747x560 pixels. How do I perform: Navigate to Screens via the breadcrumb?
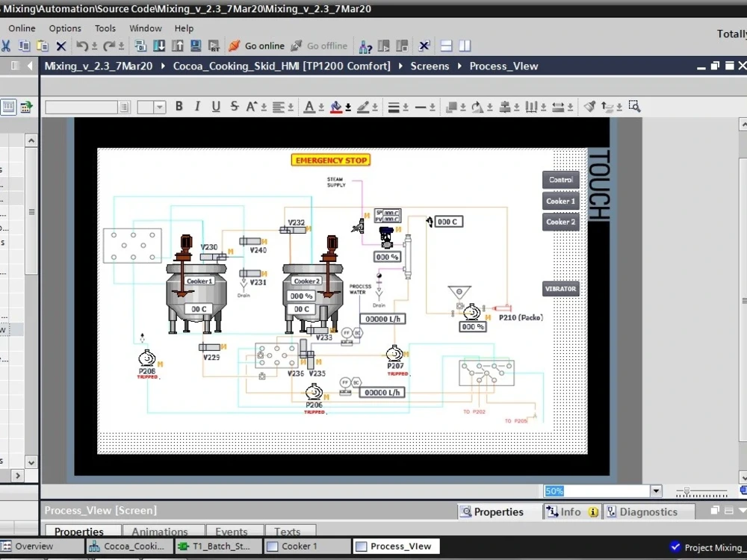click(430, 66)
